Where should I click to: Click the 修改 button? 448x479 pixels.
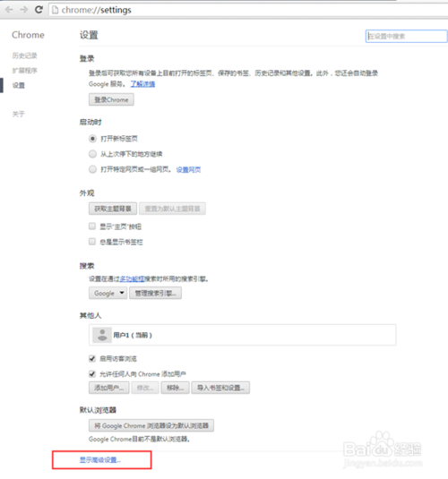[x=145, y=388]
